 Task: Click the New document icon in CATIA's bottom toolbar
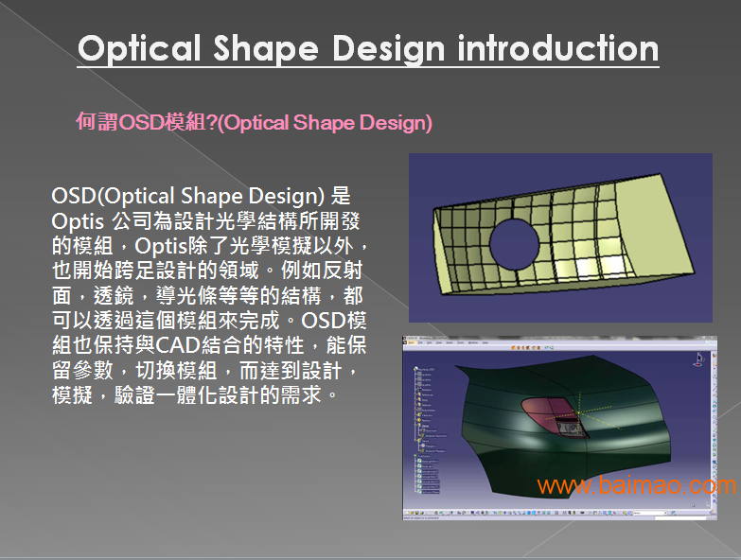point(407,513)
